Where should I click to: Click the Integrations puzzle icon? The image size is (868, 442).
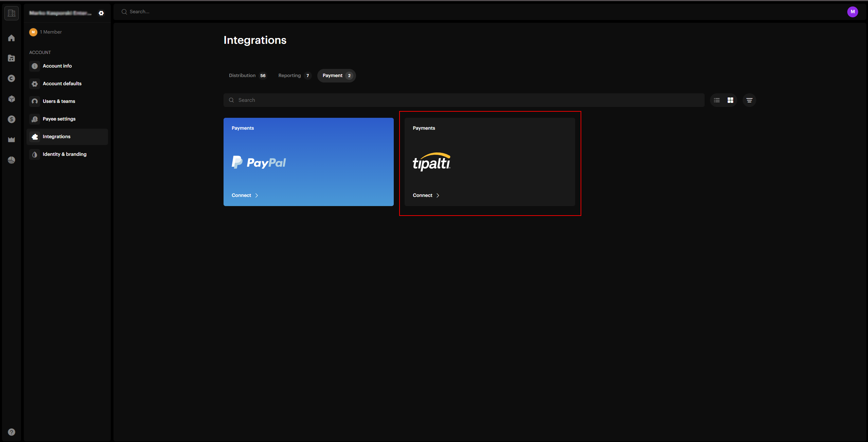[35, 136]
